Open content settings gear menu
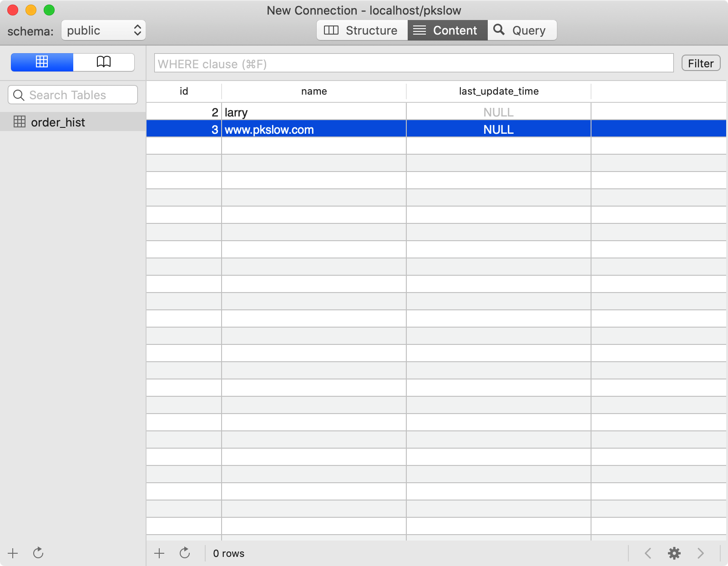The width and height of the screenshot is (728, 566). click(x=674, y=553)
